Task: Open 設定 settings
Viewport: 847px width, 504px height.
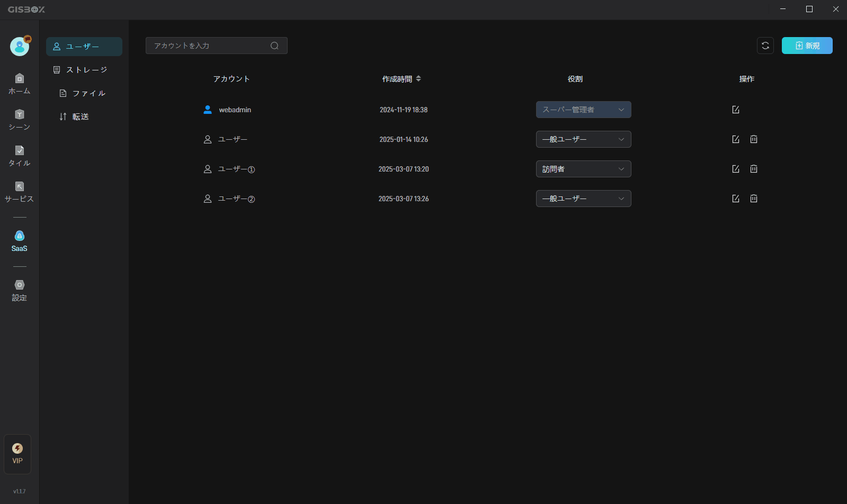Action: pos(20,291)
